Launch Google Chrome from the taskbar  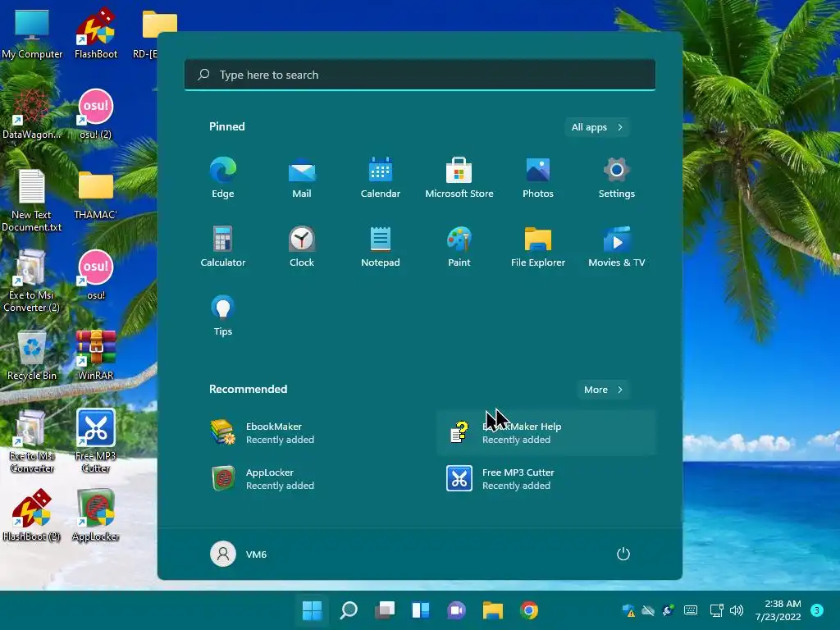pyautogui.click(x=529, y=610)
